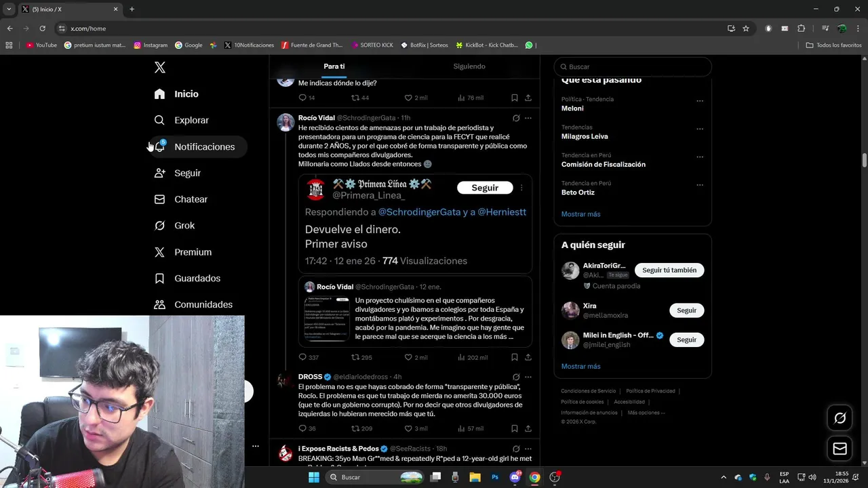The image size is (868, 488).
Task: Open more options on DROSS's post
Action: point(528,377)
